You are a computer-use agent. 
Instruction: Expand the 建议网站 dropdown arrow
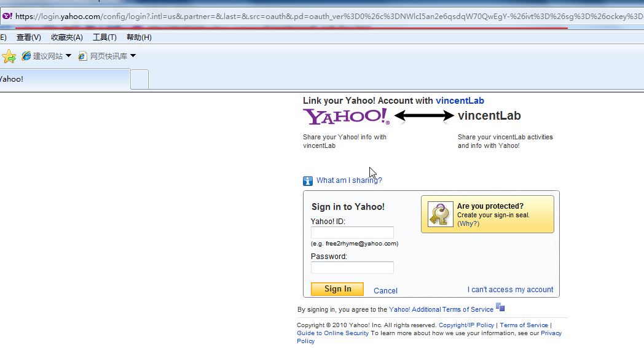(x=68, y=56)
